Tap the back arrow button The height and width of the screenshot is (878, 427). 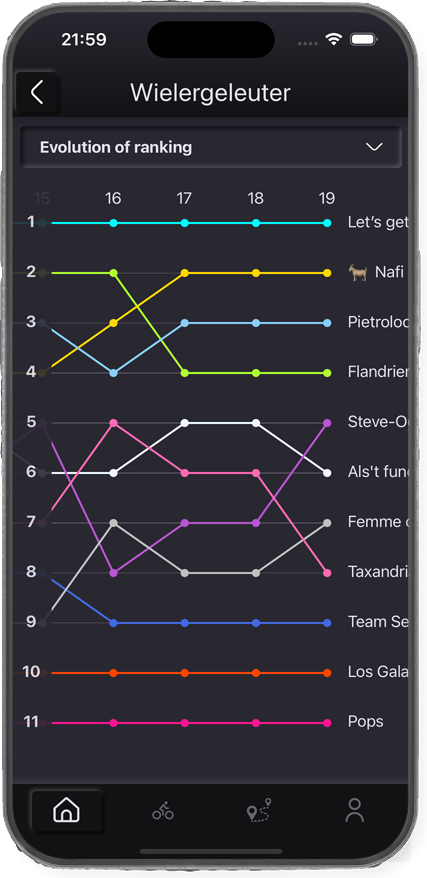[x=37, y=92]
